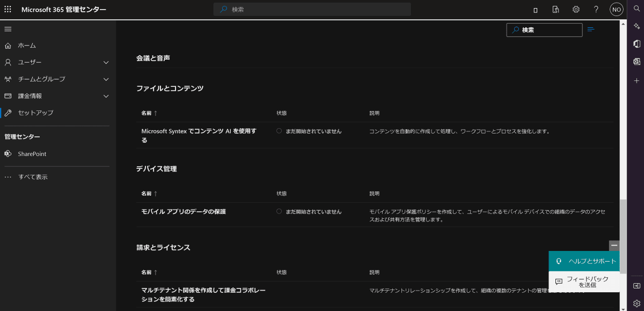Click 状態 header under 請求とライセンス
This screenshot has height=311, width=644.
click(x=282, y=272)
